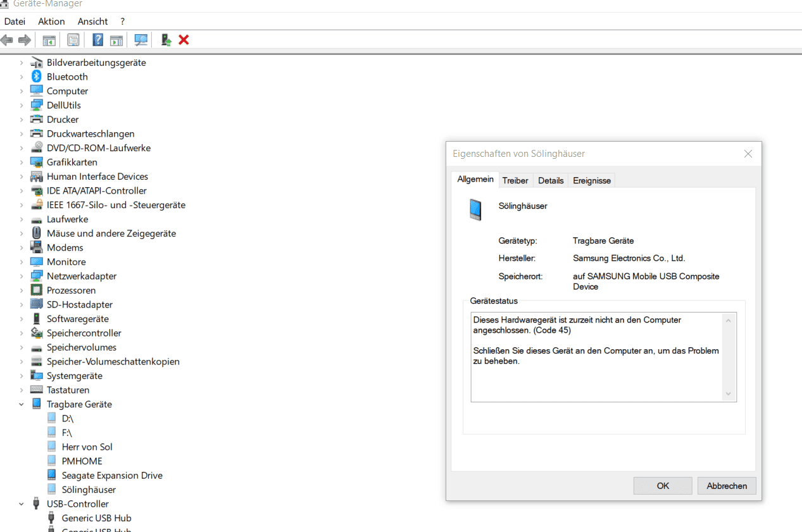Expand the Grafikkarten node
The width and height of the screenshot is (802, 532).
21,163
